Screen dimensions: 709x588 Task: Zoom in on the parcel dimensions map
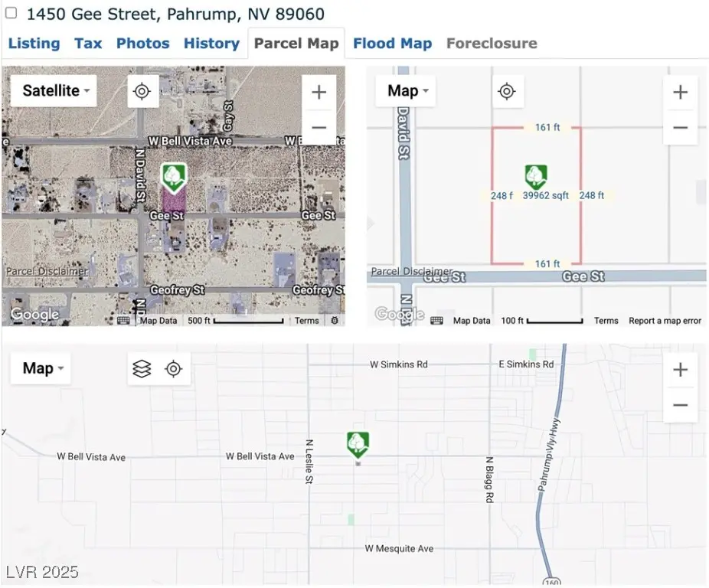tap(680, 93)
